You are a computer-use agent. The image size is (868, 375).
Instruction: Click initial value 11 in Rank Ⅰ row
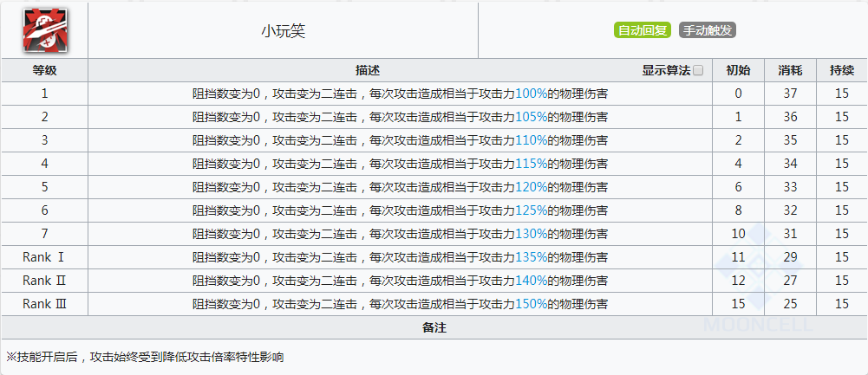pos(738,257)
